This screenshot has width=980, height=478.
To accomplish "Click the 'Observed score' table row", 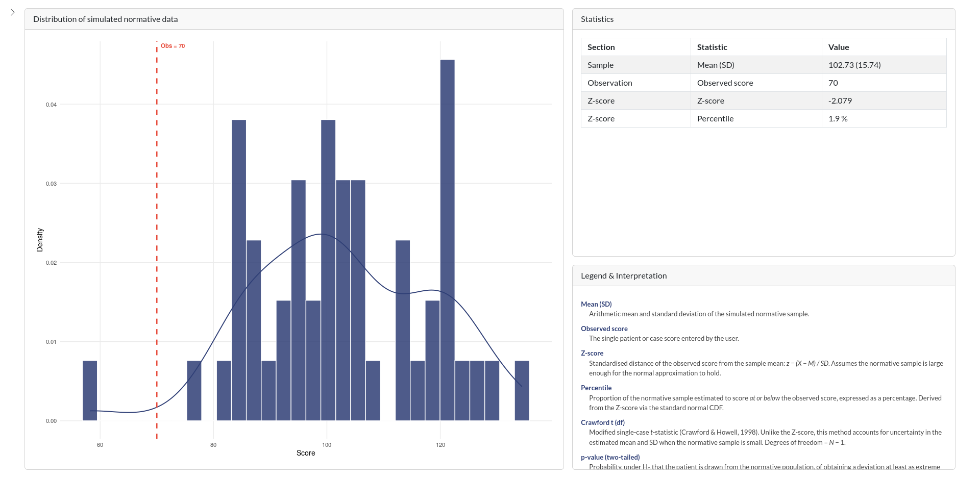I will [725, 83].
